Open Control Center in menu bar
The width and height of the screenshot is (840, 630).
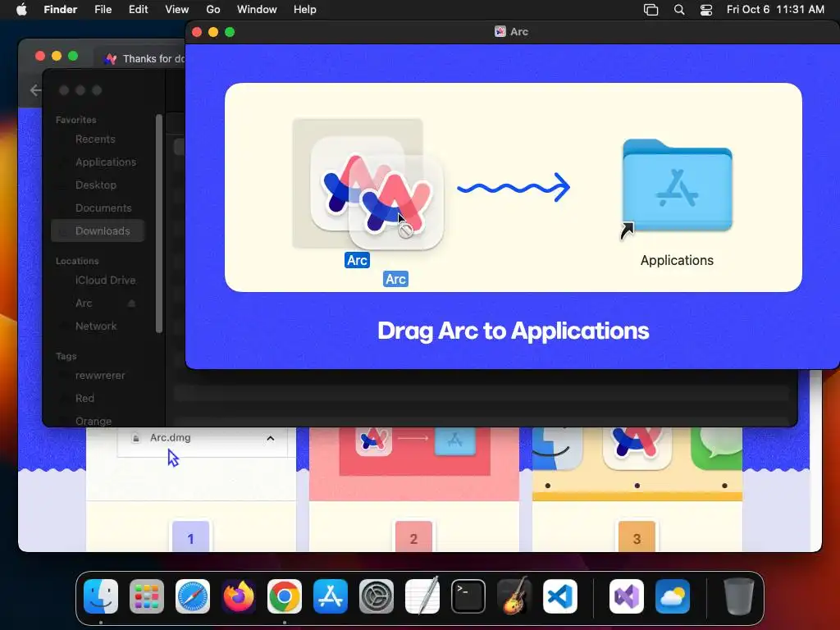(x=706, y=10)
